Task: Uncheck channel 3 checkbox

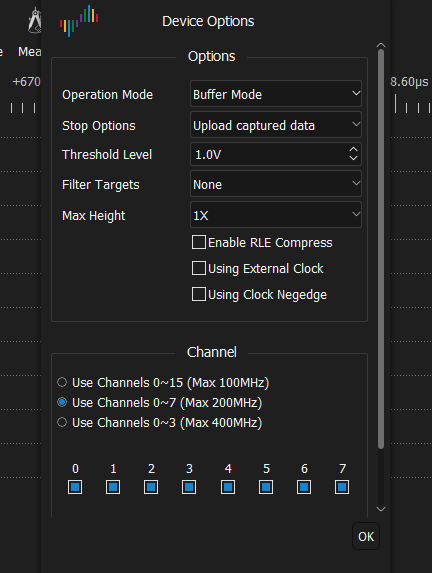Action: tap(189, 487)
